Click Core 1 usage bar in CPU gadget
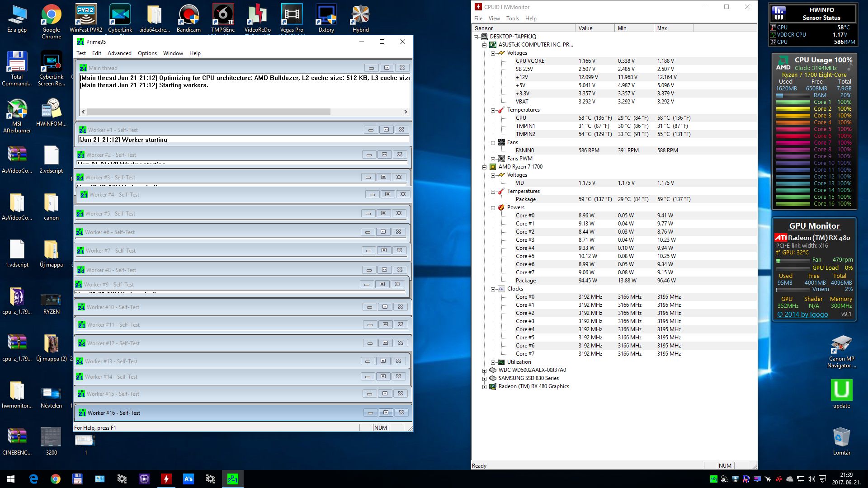 (x=793, y=102)
